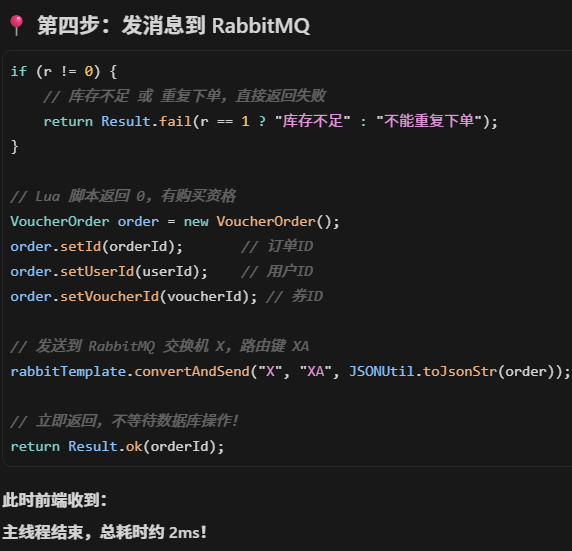Click the string literal "不能重复下单"
The image size is (572, 551).
429,121
